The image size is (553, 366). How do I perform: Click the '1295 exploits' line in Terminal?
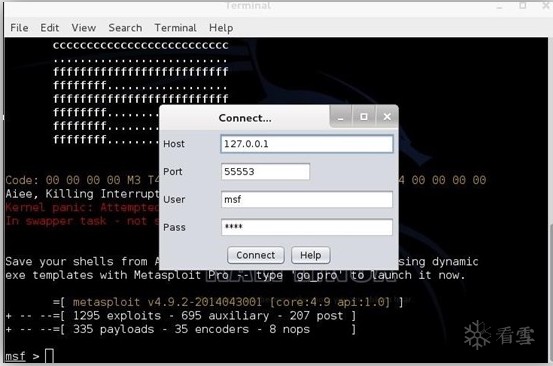181,316
